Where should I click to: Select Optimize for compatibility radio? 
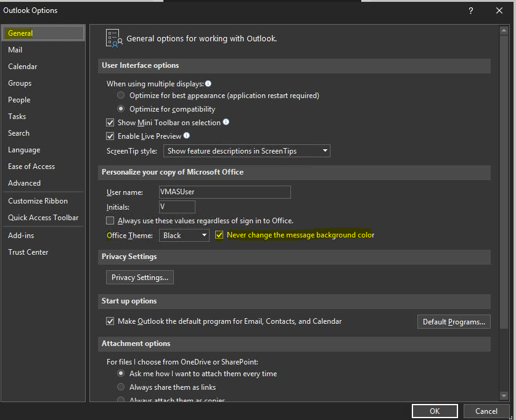coord(121,109)
